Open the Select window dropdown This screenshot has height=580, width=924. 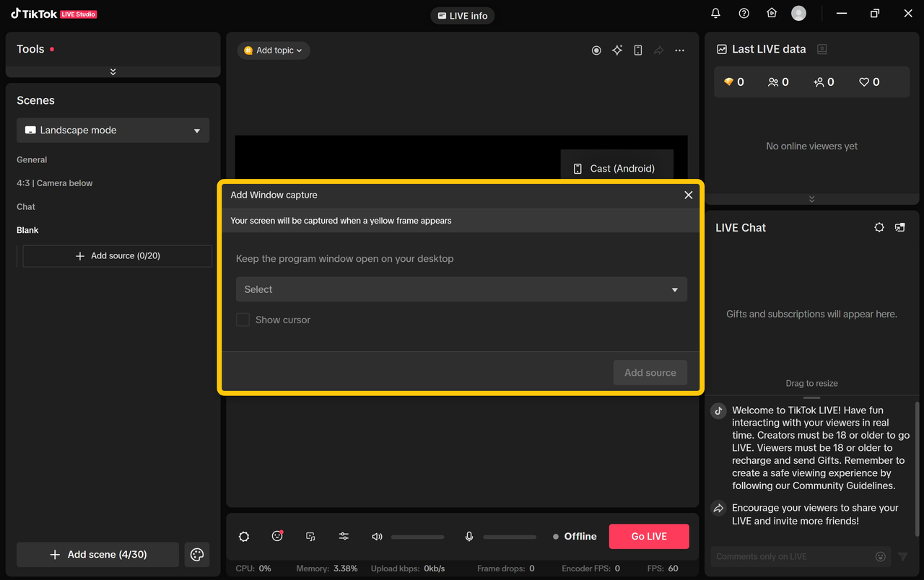click(x=461, y=289)
